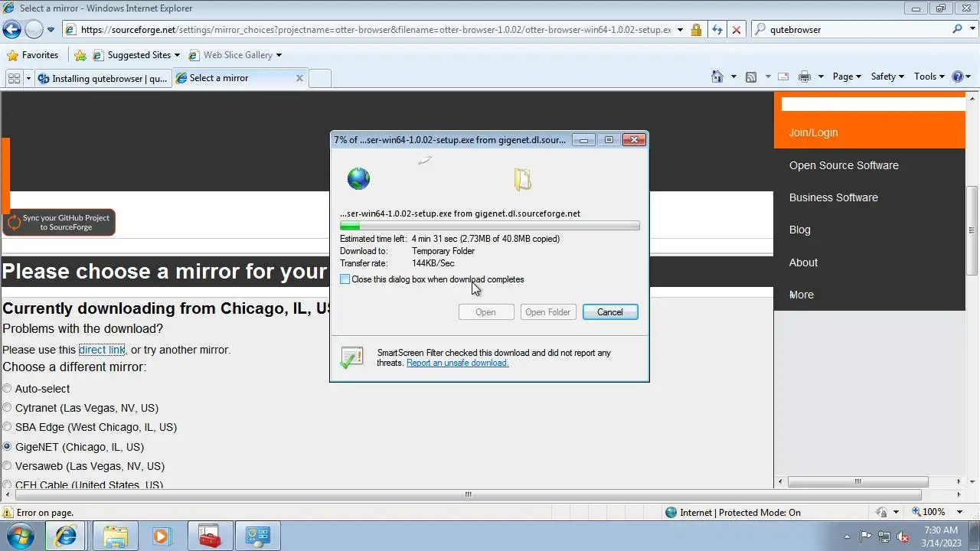980x551 pixels.
Task: Switch to Installing qutebrowser tab
Action: pyautogui.click(x=103, y=78)
